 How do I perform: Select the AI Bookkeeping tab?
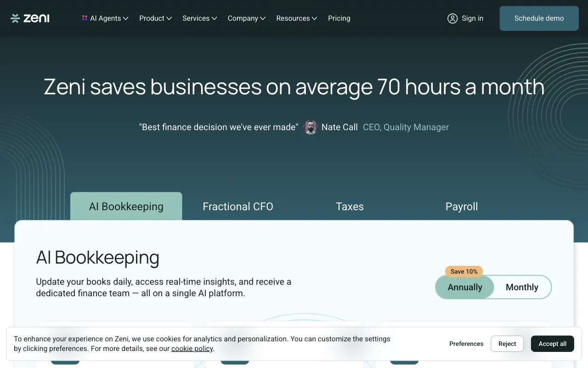pyautogui.click(x=126, y=207)
